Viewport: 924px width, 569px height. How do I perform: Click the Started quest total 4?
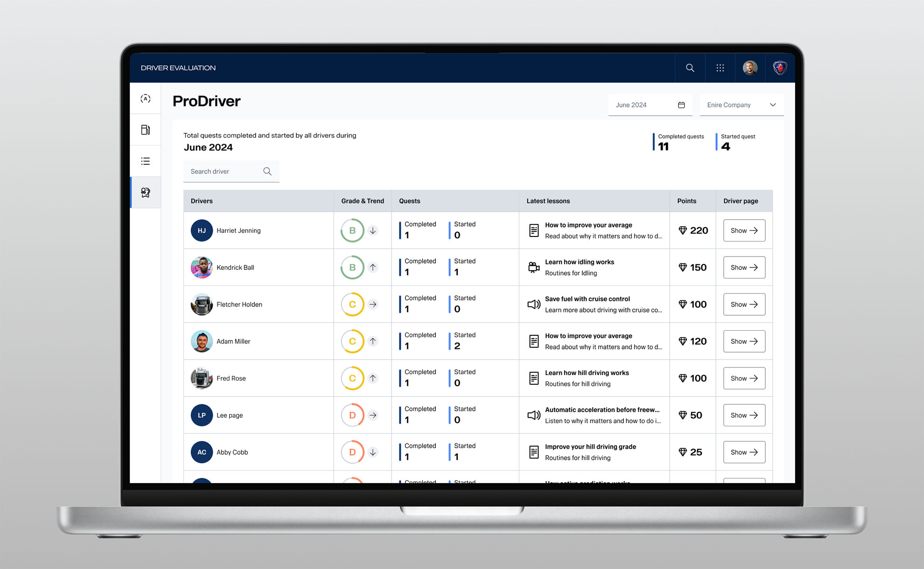click(725, 146)
